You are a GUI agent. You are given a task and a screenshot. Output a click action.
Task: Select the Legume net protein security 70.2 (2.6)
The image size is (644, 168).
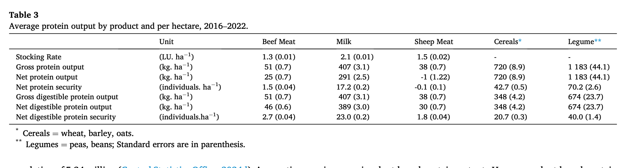tap(584, 87)
